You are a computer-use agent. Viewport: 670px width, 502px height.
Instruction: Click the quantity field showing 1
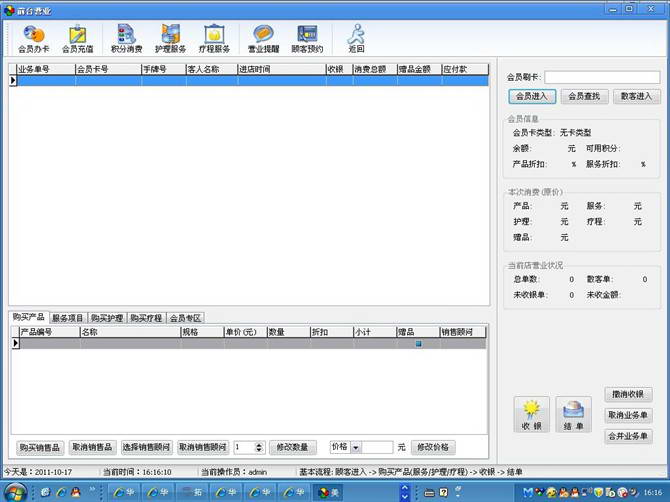[x=244, y=447]
